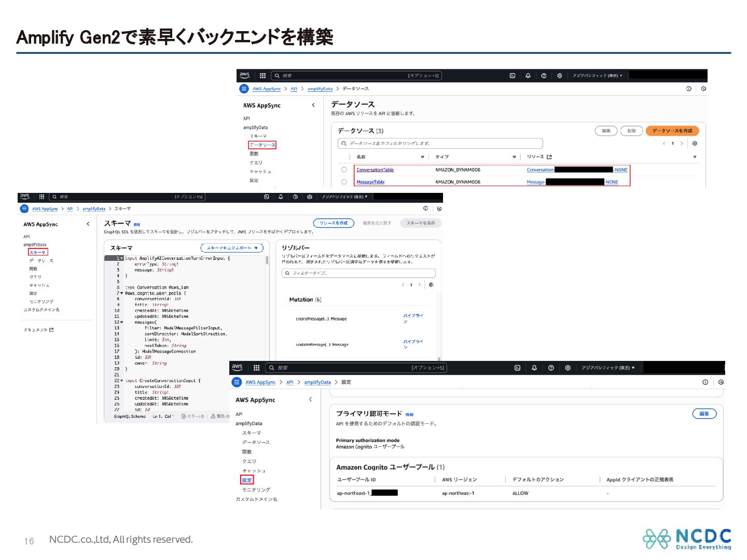The image size is (747, 560).
Task: Open CloudShell icon in Settings console
Action: 517,368
